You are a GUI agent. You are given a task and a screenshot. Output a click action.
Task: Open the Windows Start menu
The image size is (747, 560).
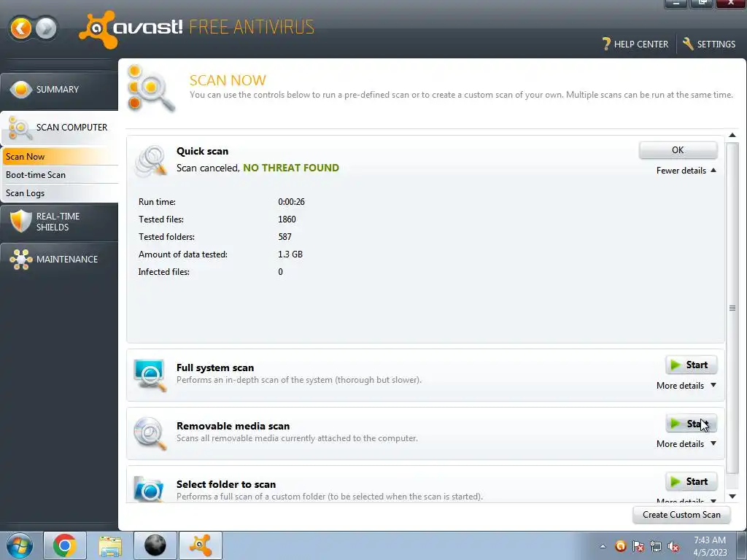tap(20, 545)
